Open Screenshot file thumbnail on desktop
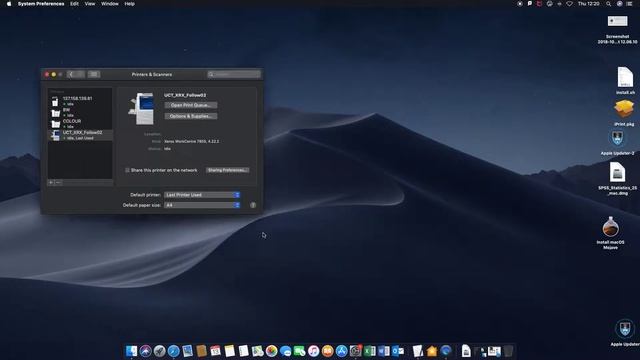The image size is (640, 360). pyautogui.click(x=618, y=21)
